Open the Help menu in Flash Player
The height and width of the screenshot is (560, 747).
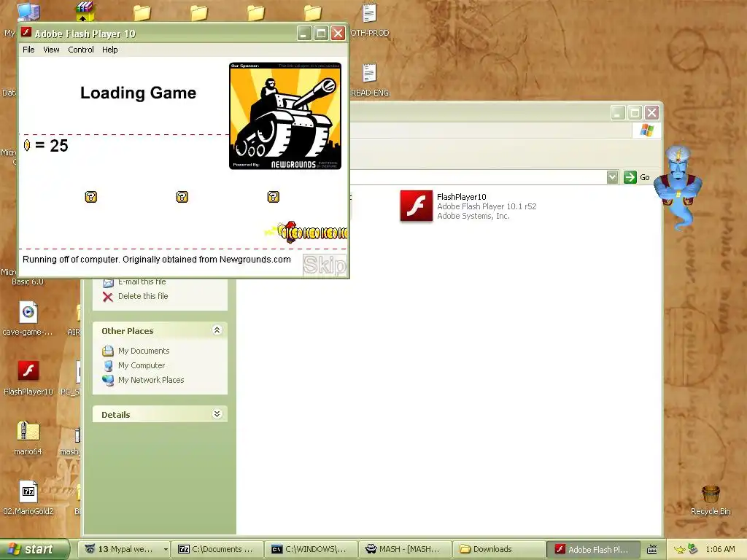point(109,50)
